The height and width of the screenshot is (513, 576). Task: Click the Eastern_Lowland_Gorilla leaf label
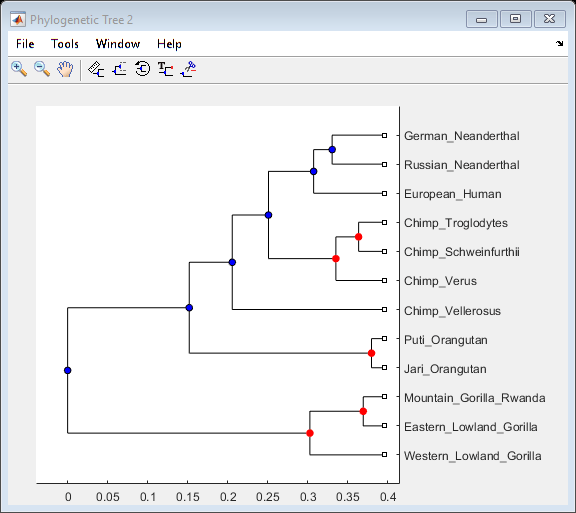click(471, 427)
